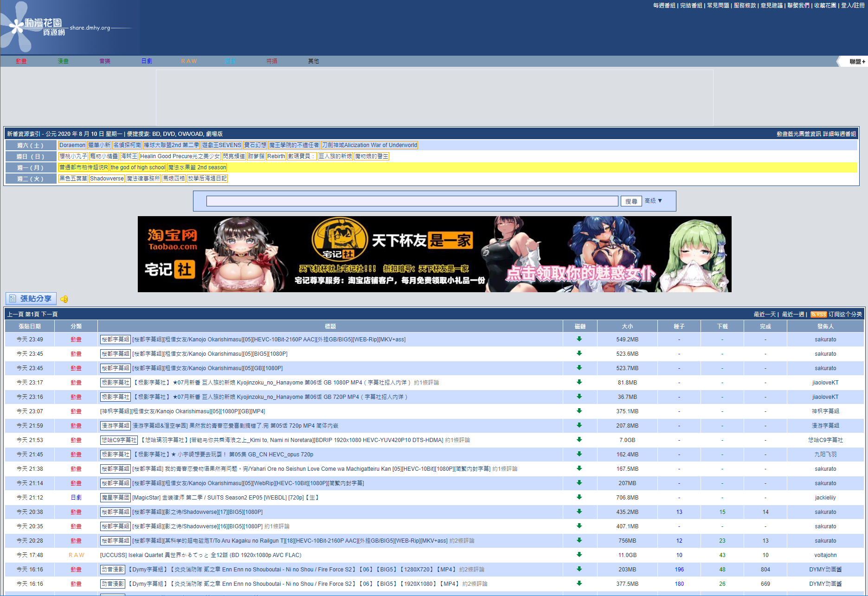Click the magnet arrow for the 7.0GB row
The image size is (868, 596).
coord(579,440)
